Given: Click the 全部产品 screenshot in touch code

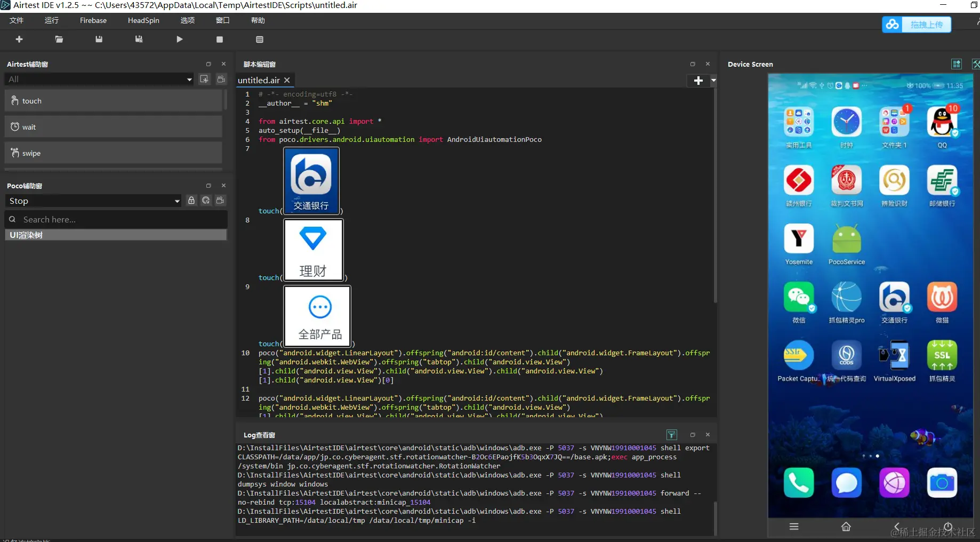Looking at the screenshot, I should click(317, 316).
